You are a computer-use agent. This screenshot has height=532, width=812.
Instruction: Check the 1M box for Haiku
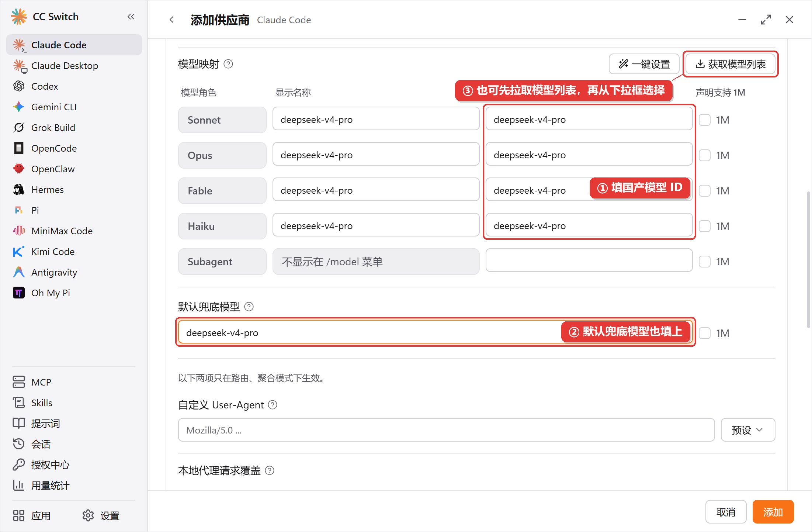click(705, 226)
